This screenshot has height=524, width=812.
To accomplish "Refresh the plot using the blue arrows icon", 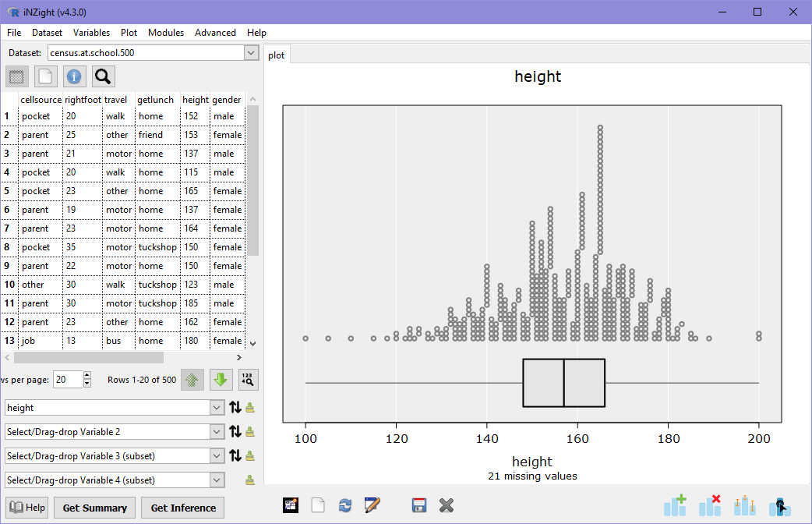I will [345, 505].
